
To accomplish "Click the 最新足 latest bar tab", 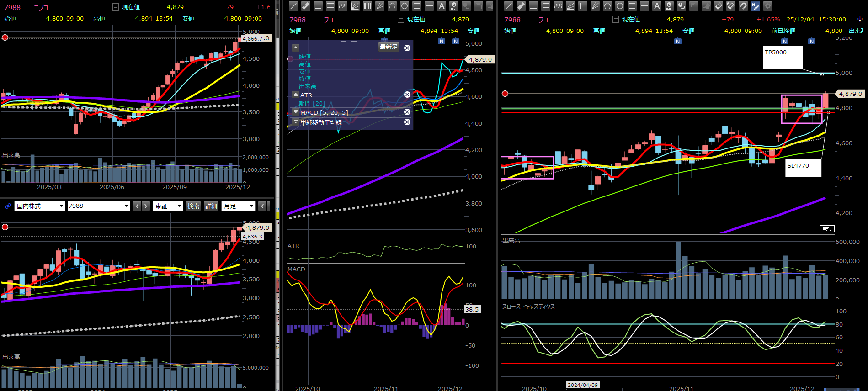I will pyautogui.click(x=389, y=47).
